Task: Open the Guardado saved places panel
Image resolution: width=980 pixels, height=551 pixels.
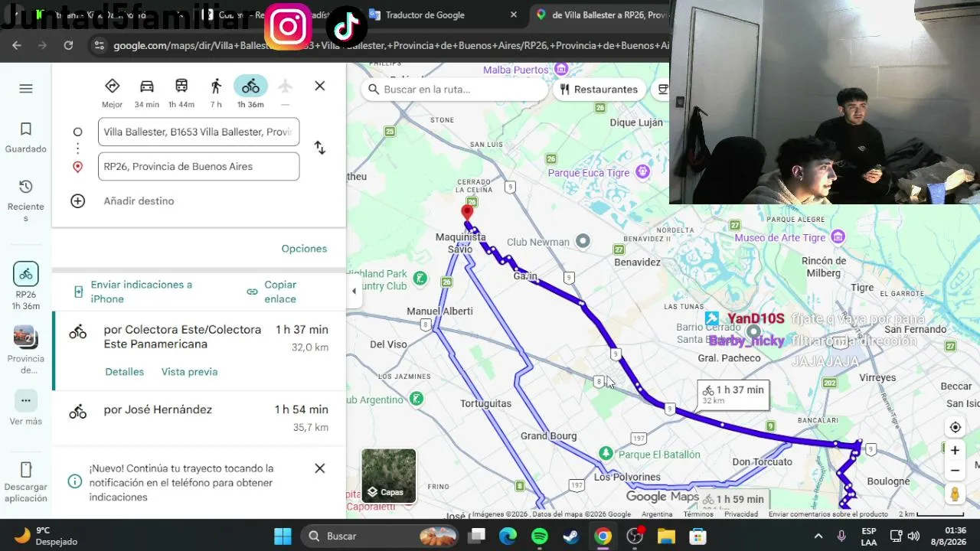Action: [x=26, y=138]
